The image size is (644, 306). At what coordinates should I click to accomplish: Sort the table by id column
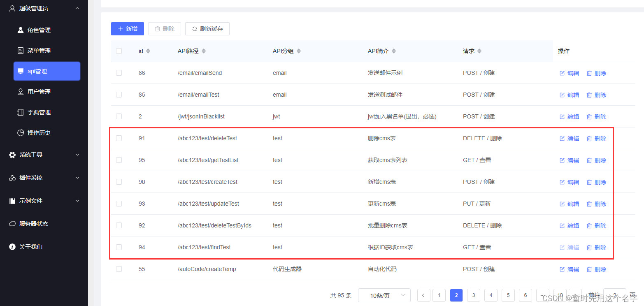click(x=148, y=51)
